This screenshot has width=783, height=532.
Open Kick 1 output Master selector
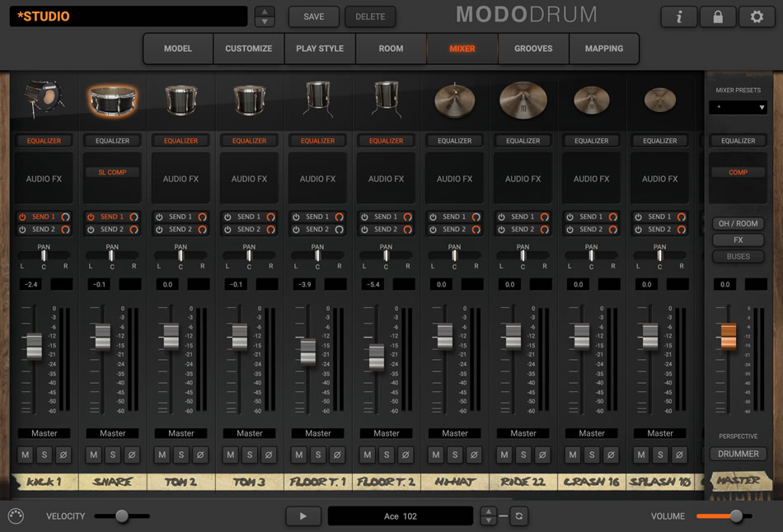click(45, 433)
